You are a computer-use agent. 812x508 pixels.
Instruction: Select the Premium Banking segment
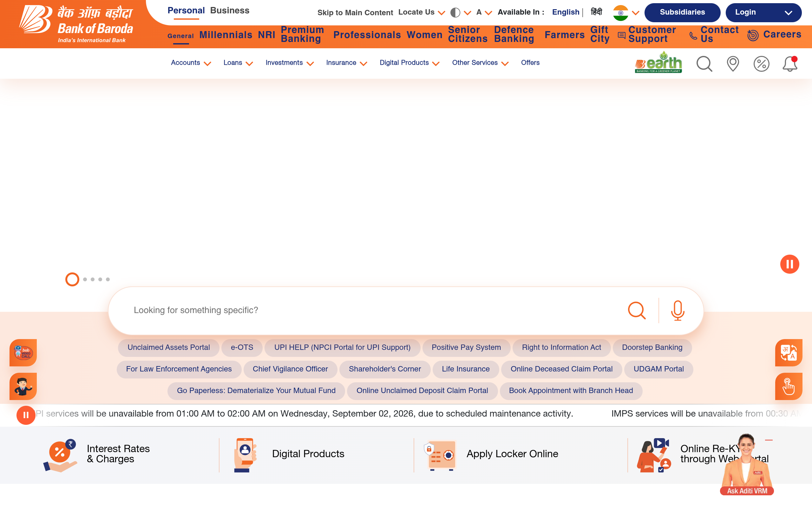(x=302, y=34)
